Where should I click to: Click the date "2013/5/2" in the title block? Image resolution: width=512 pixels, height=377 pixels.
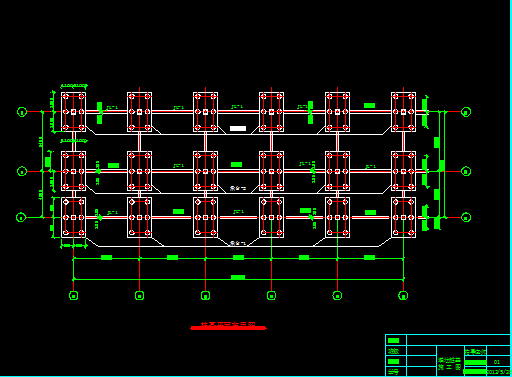tap(499, 371)
